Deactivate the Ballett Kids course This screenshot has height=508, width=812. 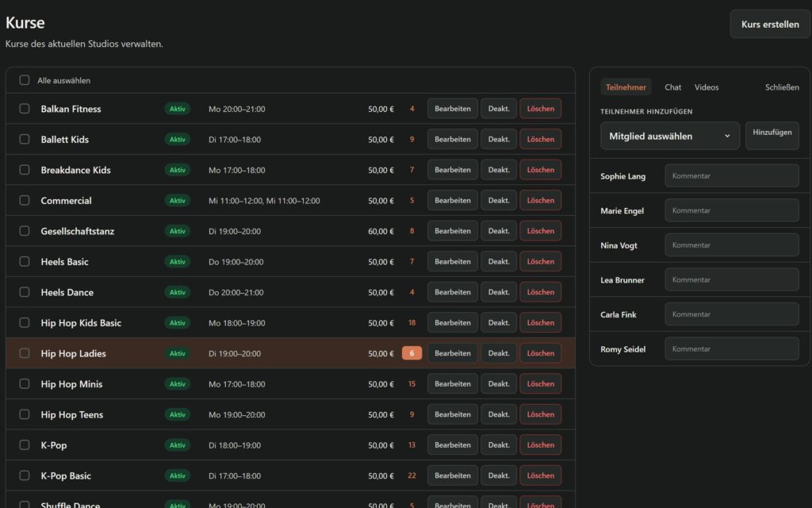(499, 139)
